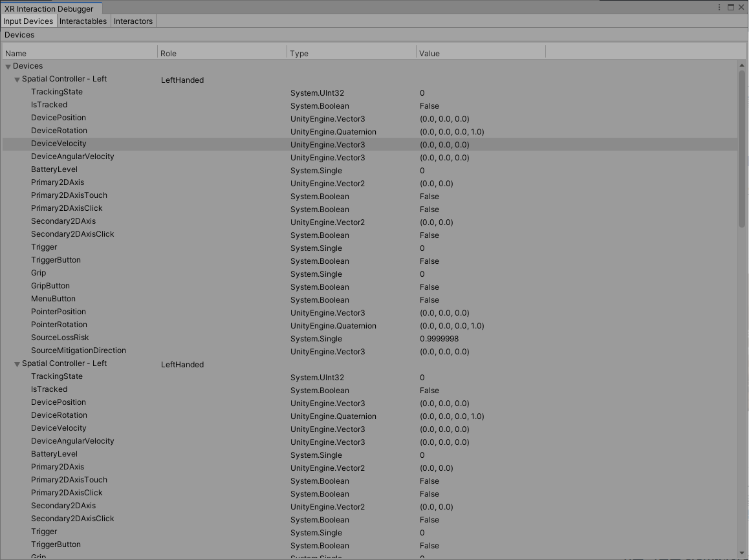Screen dimensions: 751x560
Task: Click the PointerRotation value (0.0, 0.0, 0.0, 1.0)
Action: click(452, 326)
